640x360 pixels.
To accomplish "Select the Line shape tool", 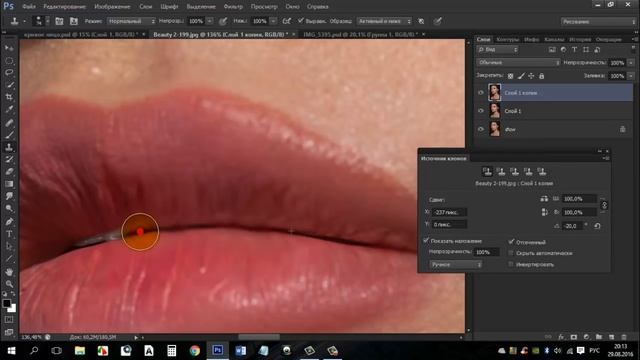I will (x=9, y=259).
